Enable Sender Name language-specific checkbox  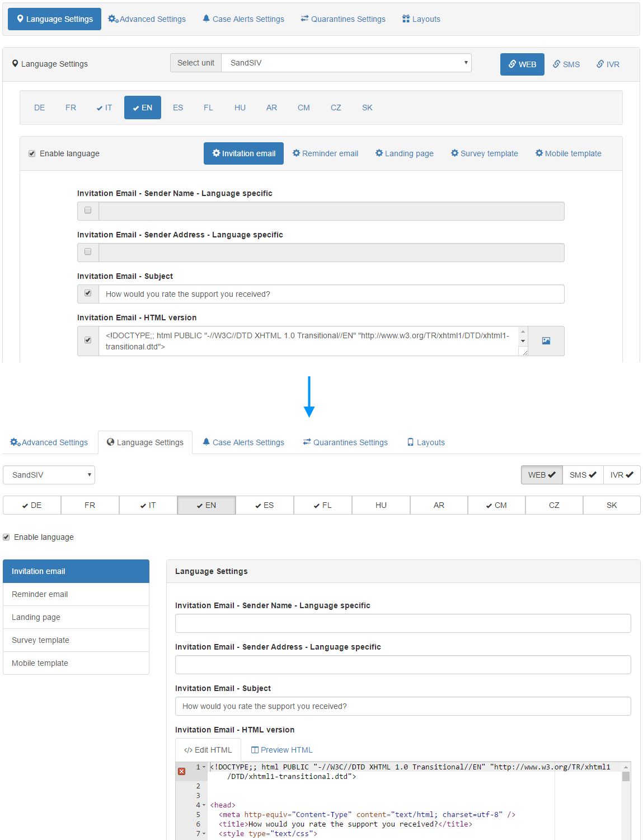tap(88, 211)
